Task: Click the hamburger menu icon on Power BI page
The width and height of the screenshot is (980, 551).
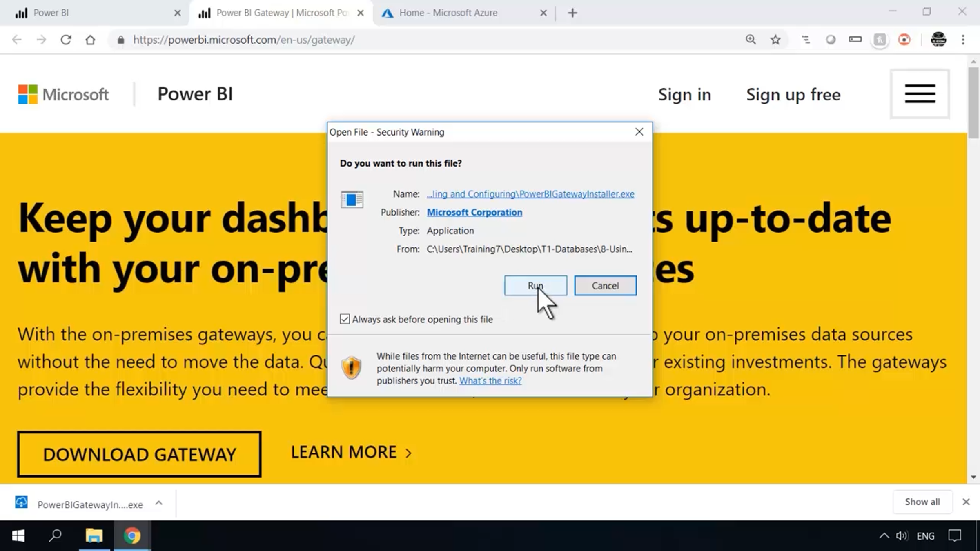Action: pyautogui.click(x=920, y=94)
